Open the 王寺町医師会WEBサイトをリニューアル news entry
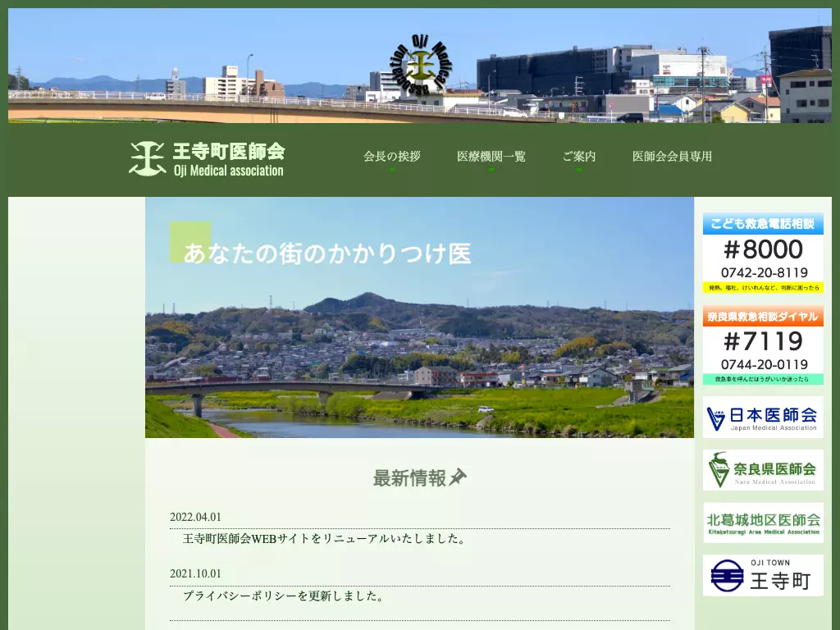 click(x=325, y=538)
